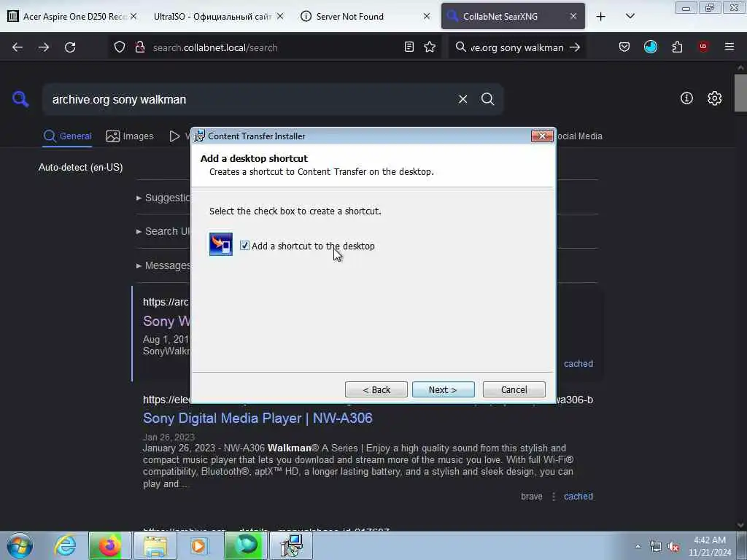Open Firefox application menu
Viewport: 747px width, 560px height.
click(x=729, y=47)
